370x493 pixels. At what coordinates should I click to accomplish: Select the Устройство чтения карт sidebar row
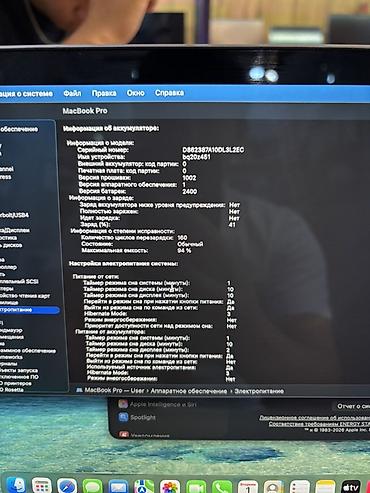point(25,296)
